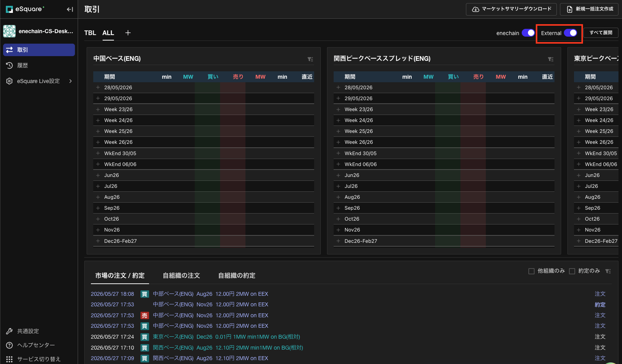This screenshot has width=622, height=364.
Task: Expand Jun26 row in 関西ピークベーススプレッド table
Action: point(338,175)
